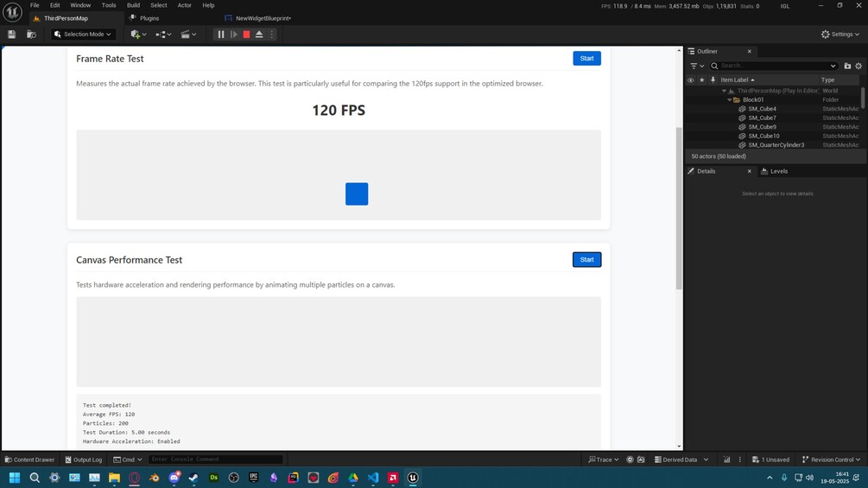The width and height of the screenshot is (868, 488).
Task: Open the Window menu
Action: [x=80, y=5]
